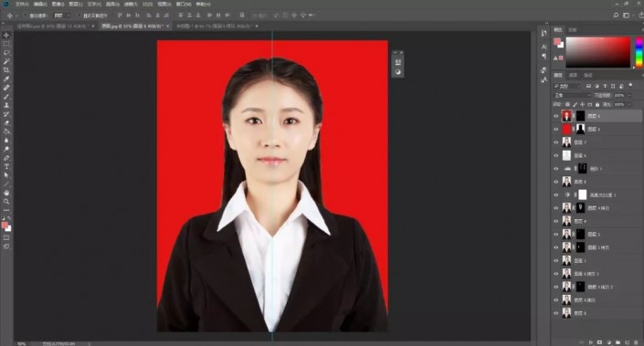The image size is (644, 346).
Task: Click the lock image pixels brush icon
Action: tap(575, 105)
